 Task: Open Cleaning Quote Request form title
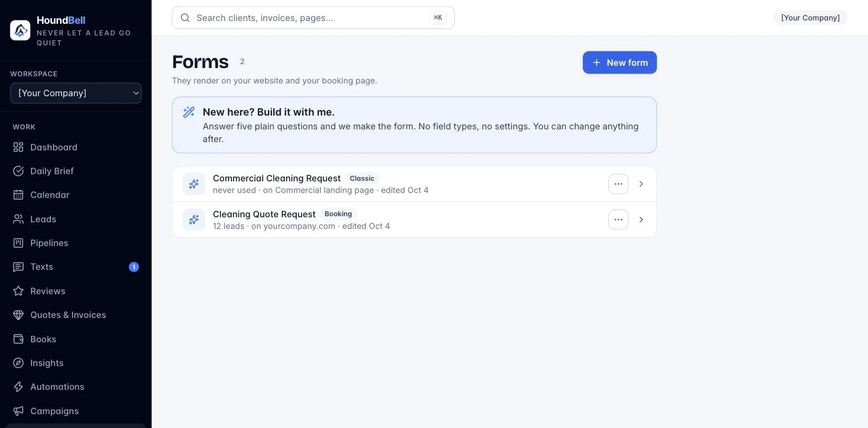point(264,214)
